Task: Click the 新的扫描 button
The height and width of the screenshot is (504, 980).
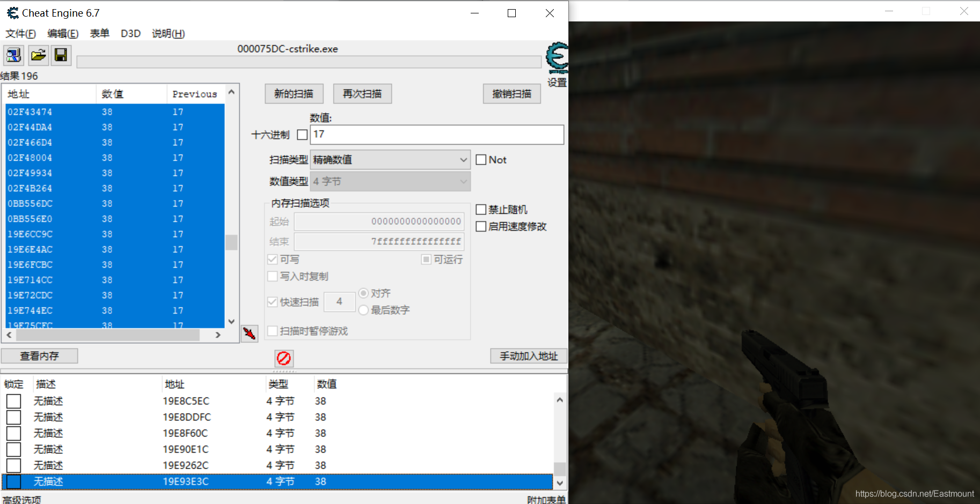Action: [x=294, y=94]
